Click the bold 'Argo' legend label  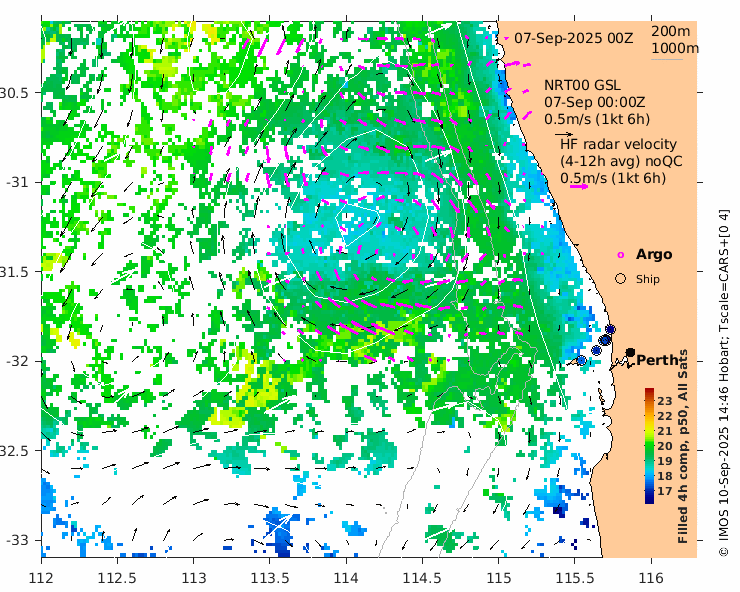(654, 254)
